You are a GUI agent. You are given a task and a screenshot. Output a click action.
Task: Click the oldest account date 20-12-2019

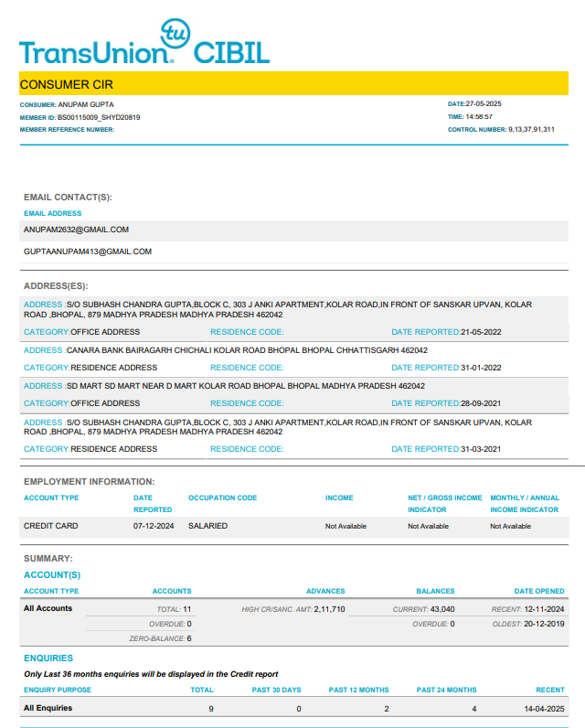pyautogui.click(x=544, y=624)
